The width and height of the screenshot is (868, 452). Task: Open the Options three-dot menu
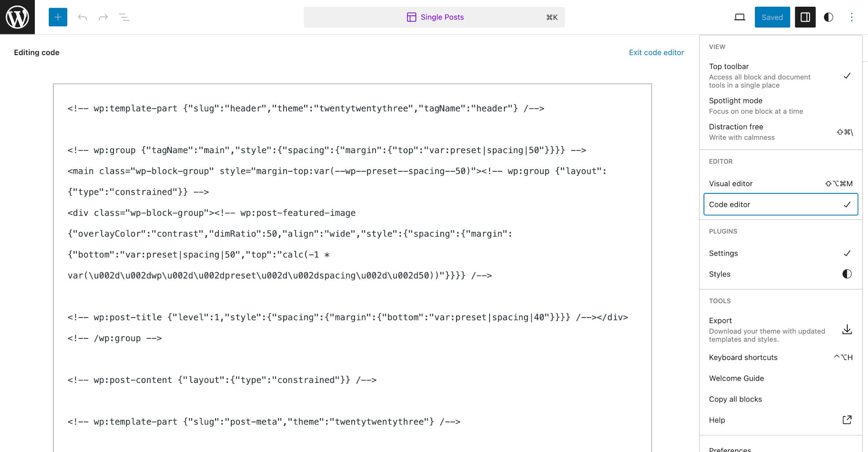pyautogui.click(x=852, y=17)
